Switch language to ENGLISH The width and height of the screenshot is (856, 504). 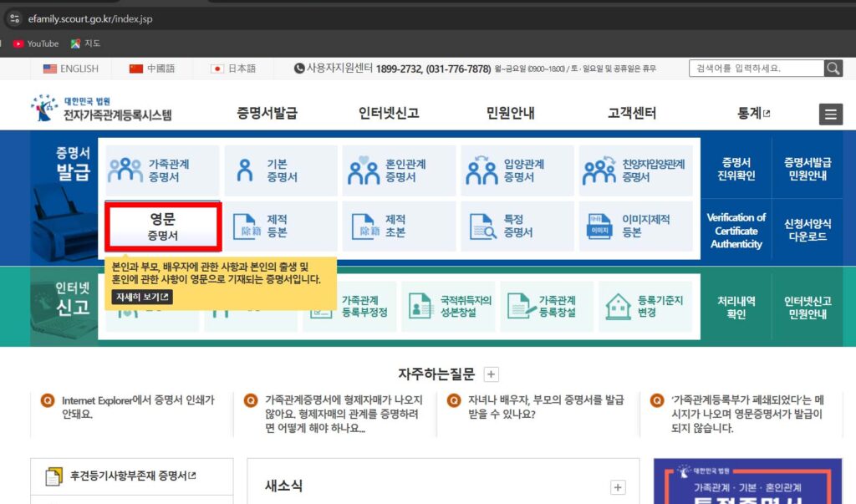(71, 69)
